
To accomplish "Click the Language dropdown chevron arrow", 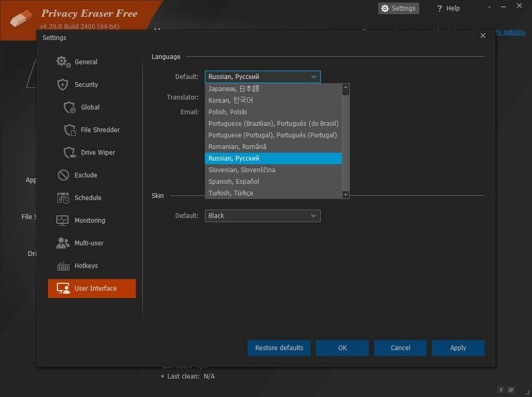I will [313, 77].
